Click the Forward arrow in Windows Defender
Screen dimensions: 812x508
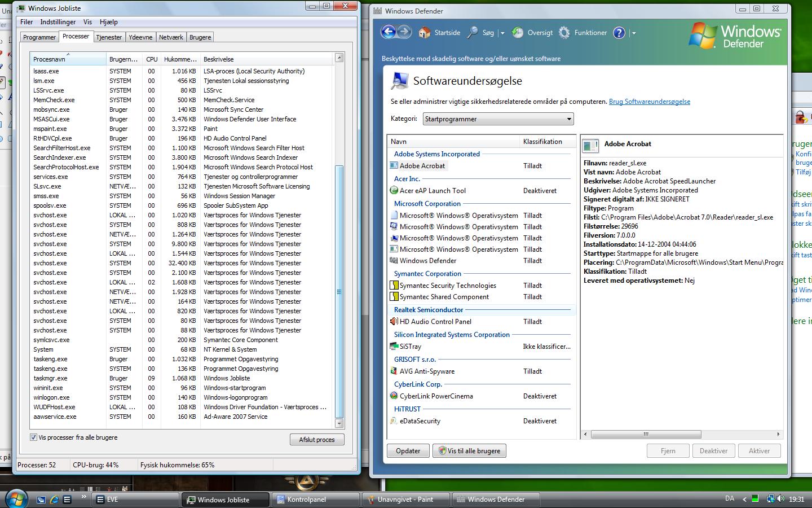coord(404,32)
